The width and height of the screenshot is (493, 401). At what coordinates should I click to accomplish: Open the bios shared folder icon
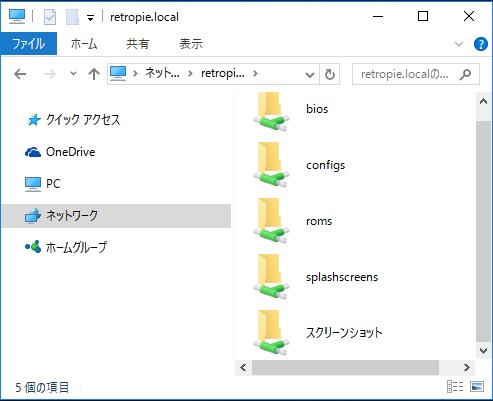click(x=271, y=111)
